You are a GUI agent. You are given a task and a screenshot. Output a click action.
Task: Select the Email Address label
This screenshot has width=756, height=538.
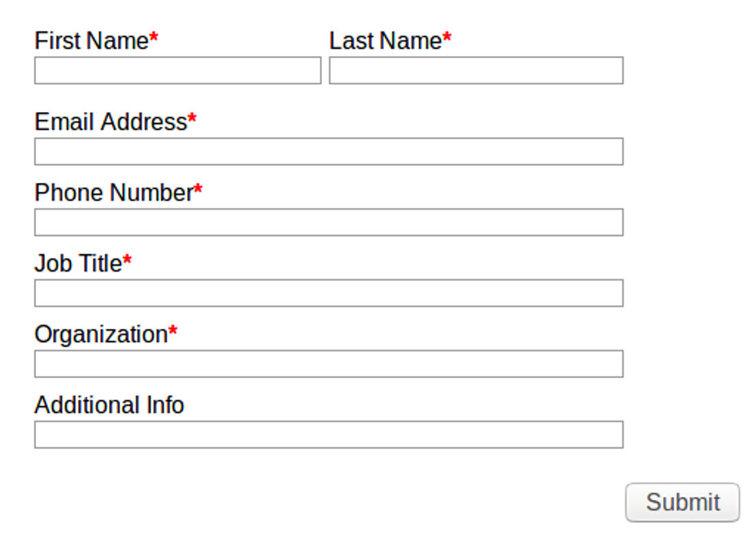111,122
